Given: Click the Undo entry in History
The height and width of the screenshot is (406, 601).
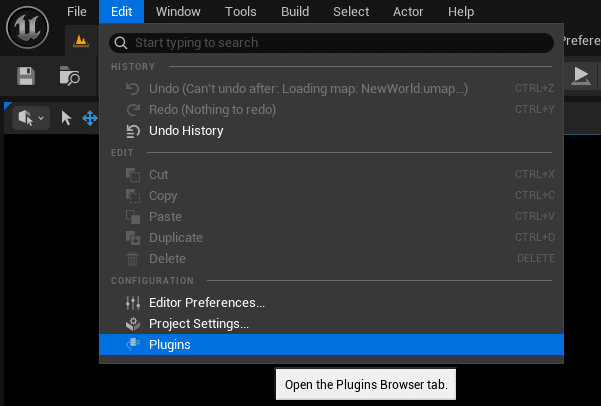Looking at the screenshot, I should point(331,89).
